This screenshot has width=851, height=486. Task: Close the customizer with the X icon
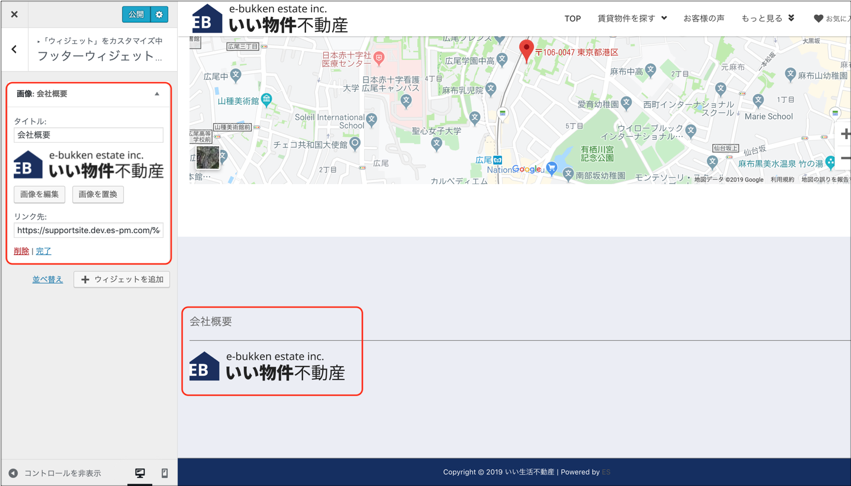(x=14, y=14)
